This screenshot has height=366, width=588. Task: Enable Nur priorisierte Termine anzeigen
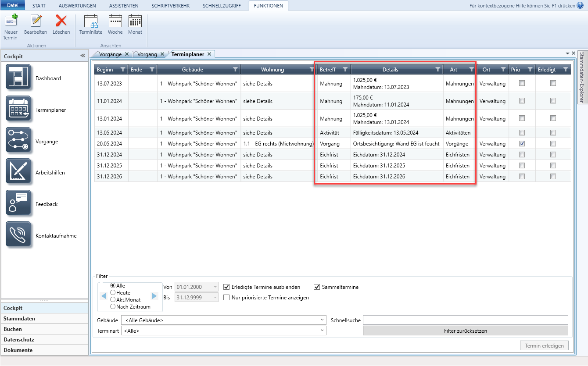coord(227,298)
